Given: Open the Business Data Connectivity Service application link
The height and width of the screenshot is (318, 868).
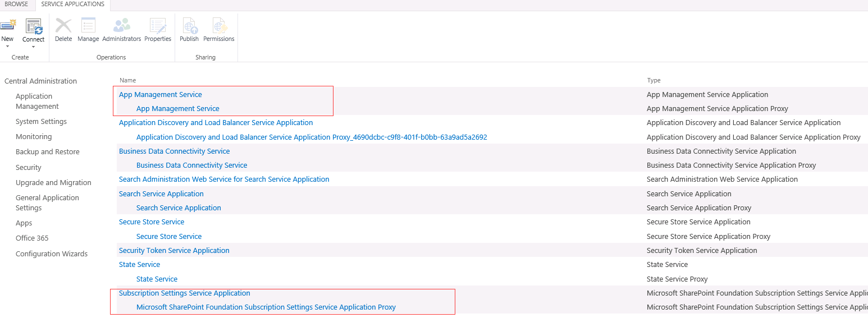Looking at the screenshot, I should click(x=175, y=151).
